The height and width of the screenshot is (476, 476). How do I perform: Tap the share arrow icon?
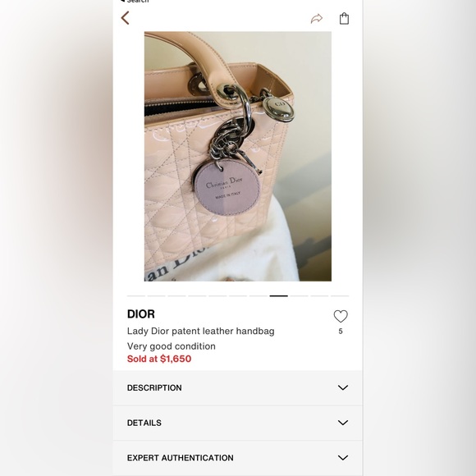pos(316,19)
